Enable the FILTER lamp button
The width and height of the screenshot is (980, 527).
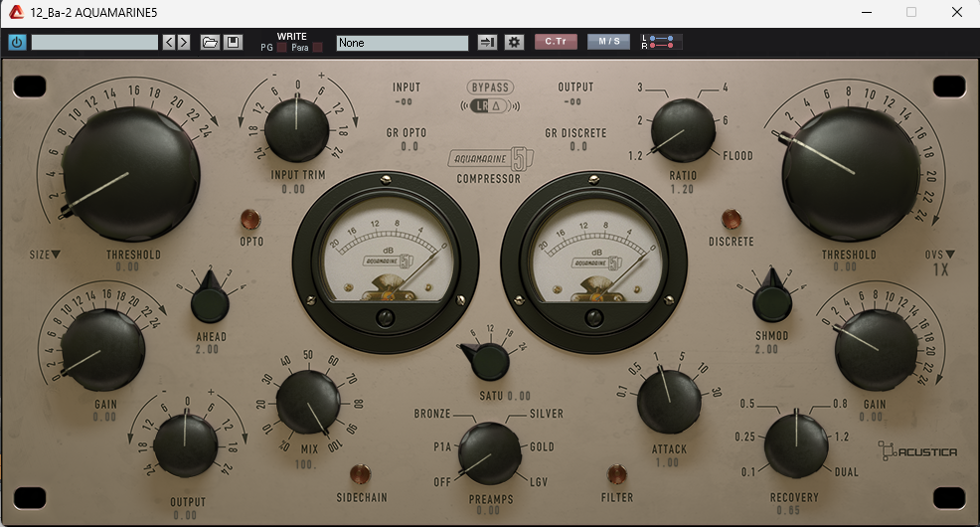pos(617,474)
